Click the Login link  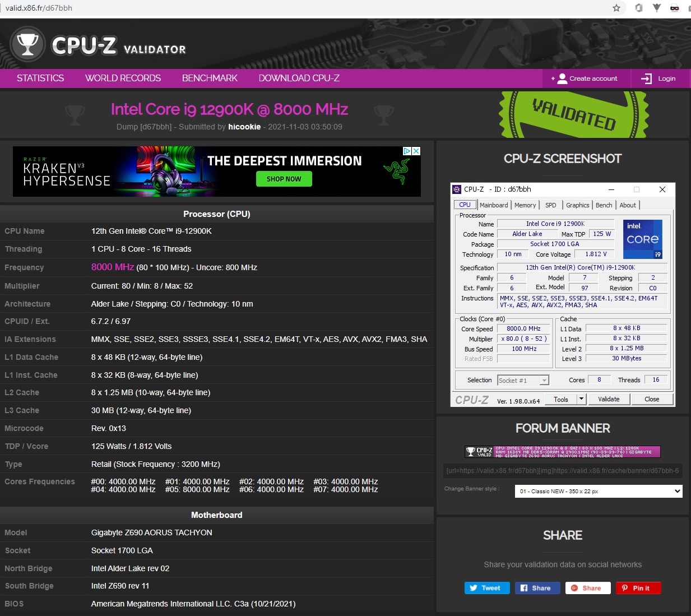(x=666, y=78)
